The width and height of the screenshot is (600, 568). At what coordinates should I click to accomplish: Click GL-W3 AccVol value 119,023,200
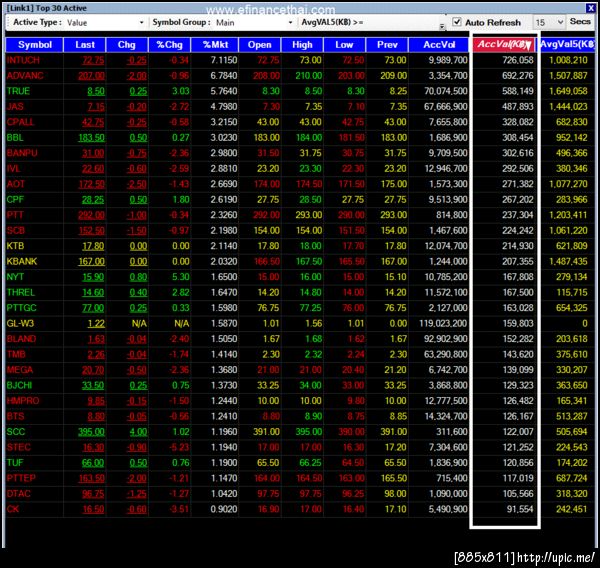(x=443, y=323)
